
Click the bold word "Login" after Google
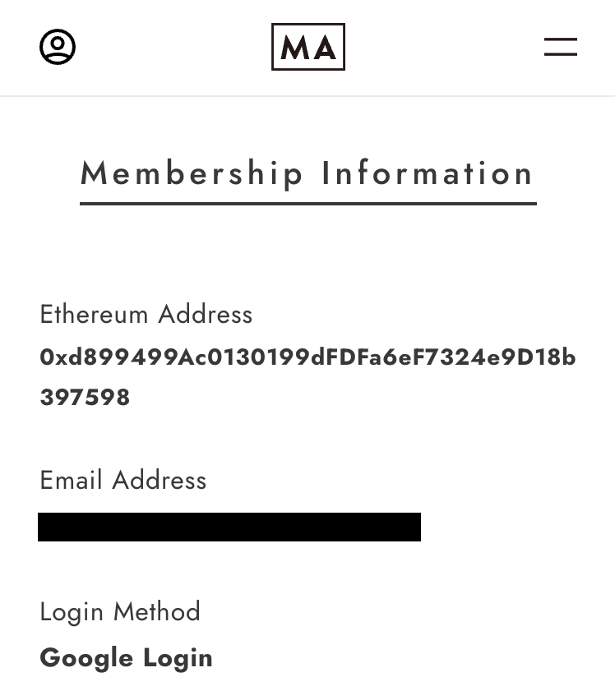178,658
